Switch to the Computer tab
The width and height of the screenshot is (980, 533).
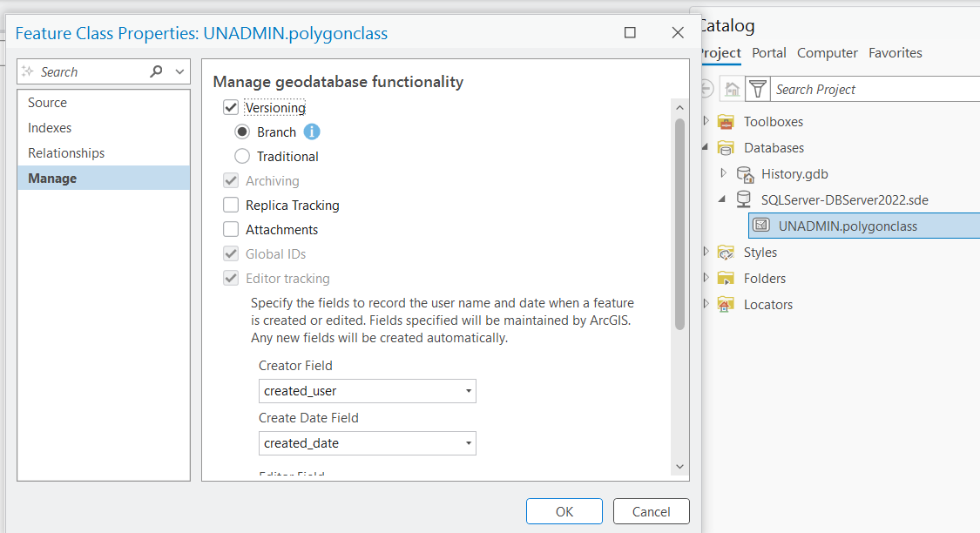[x=827, y=52]
